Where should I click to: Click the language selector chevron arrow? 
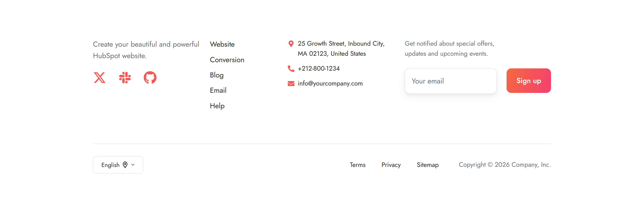coord(133,165)
